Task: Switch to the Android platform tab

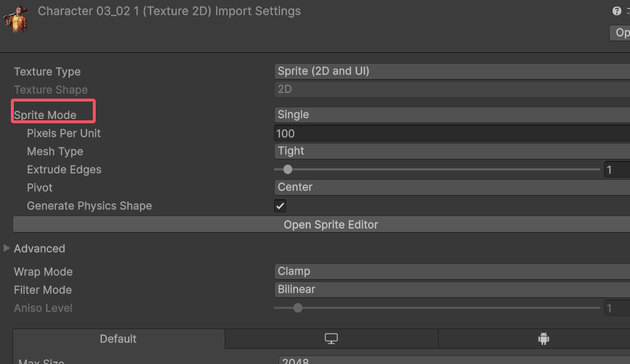Action: tap(544, 339)
